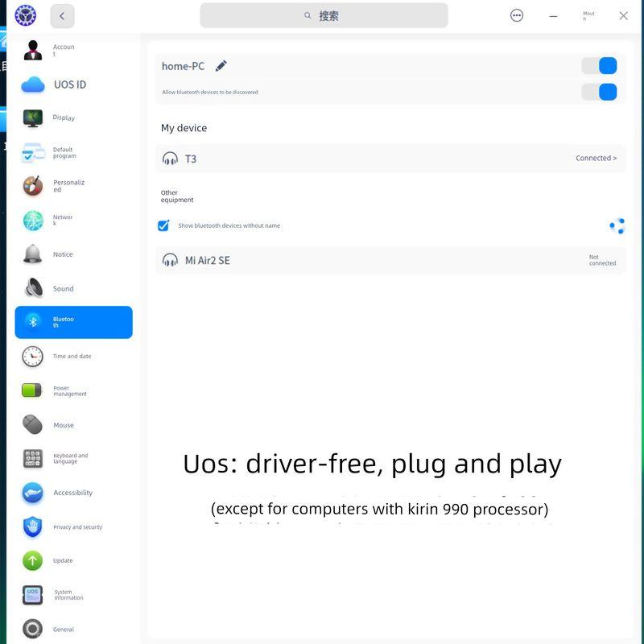
Task: Click the Mi Air2 SE headphone icon
Action: pyautogui.click(x=170, y=260)
